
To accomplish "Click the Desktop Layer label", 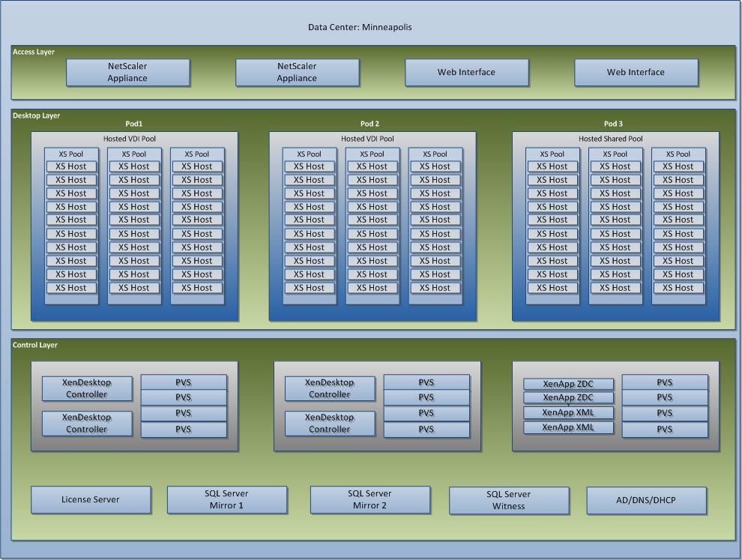I will tap(36, 116).
